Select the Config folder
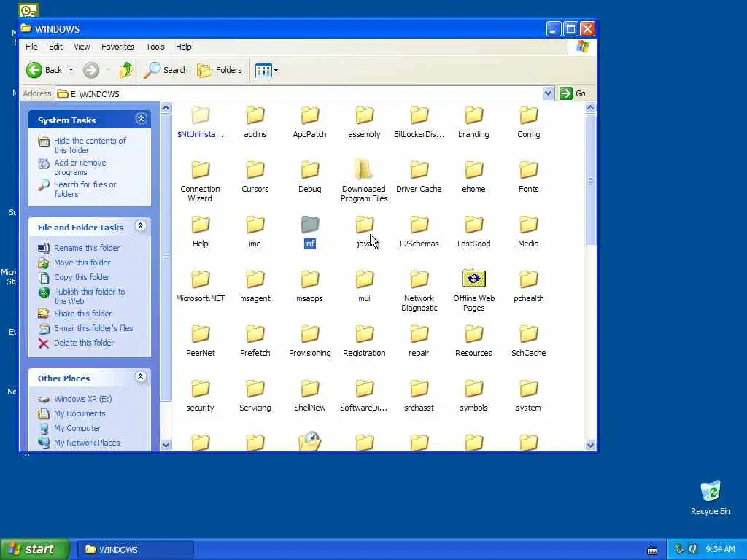Image resolution: width=747 pixels, height=560 pixels. point(529,122)
